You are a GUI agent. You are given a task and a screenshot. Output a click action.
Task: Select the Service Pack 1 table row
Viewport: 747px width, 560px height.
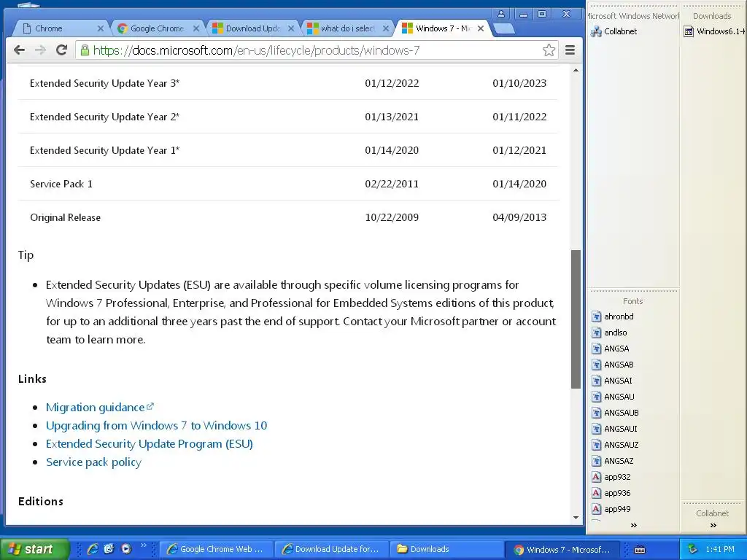click(x=287, y=184)
